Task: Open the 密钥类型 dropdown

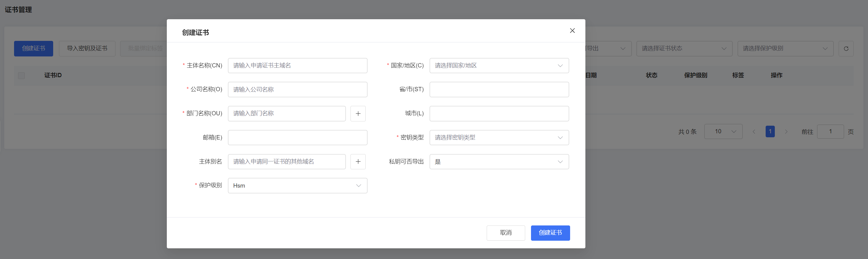Action: click(x=499, y=138)
